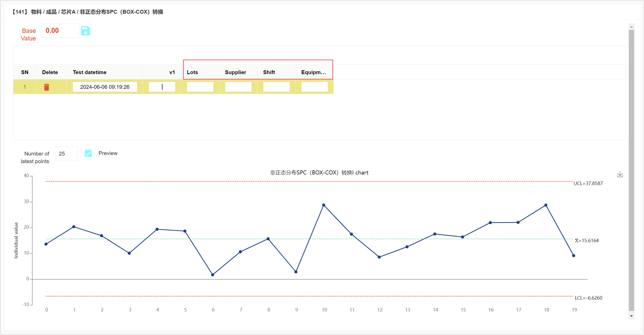Click the Base Value input field
The height and width of the screenshot is (335, 644).
(x=61, y=31)
